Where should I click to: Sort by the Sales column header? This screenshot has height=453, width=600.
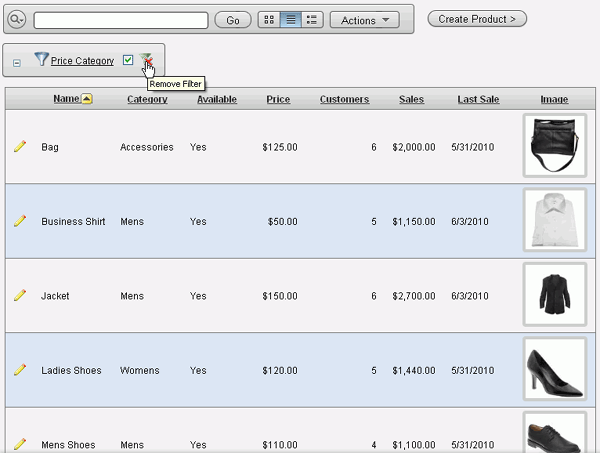(x=411, y=99)
